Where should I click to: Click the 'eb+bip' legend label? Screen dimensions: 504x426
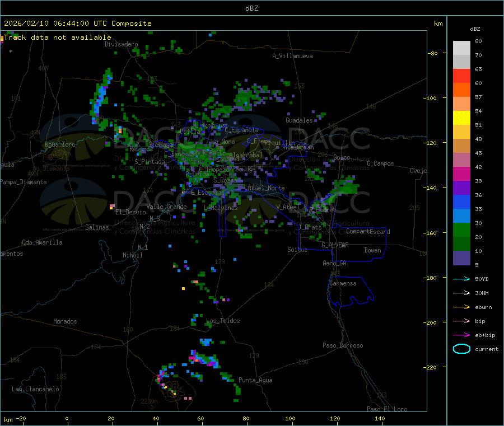pos(485,335)
